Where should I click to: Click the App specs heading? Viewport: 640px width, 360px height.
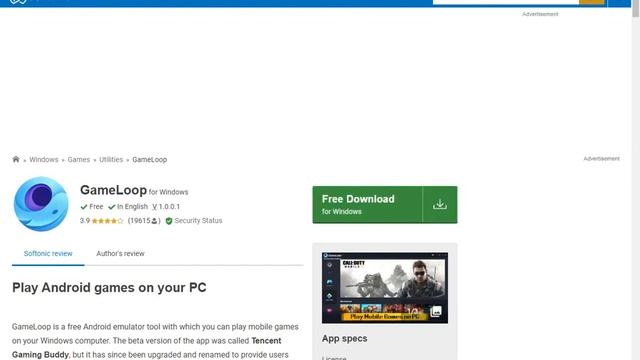coord(344,338)
